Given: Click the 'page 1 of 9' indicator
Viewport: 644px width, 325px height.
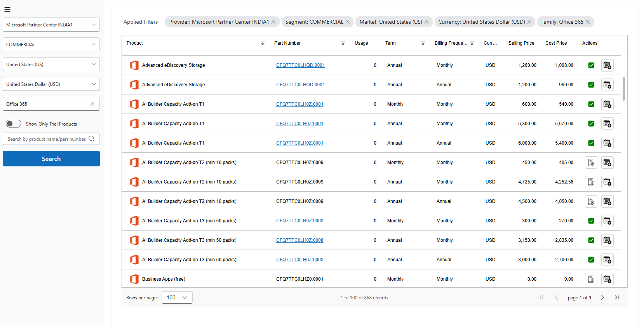Looking at the screenshot, I should (x=580, y=298).
